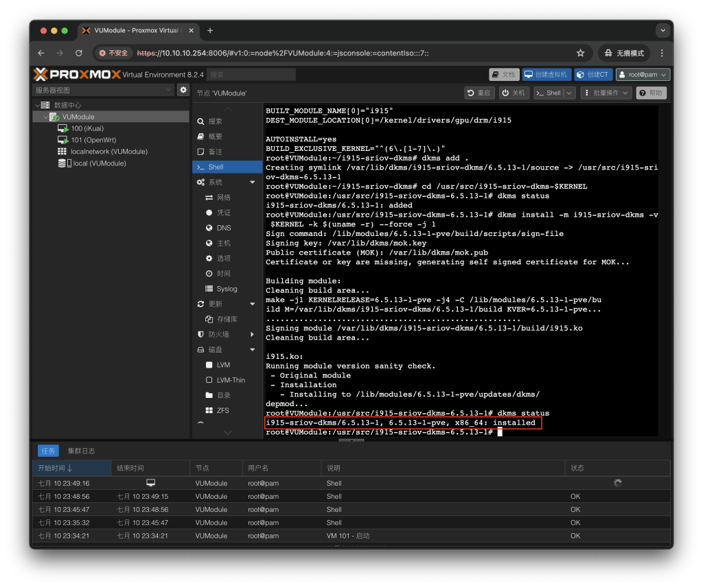
Task: Collapse the 数据中心 tree node
Action: [36, 106]
